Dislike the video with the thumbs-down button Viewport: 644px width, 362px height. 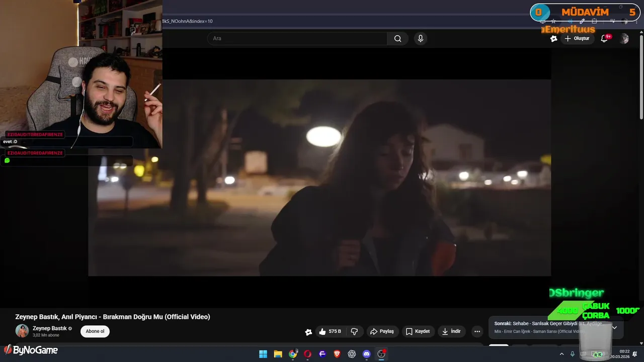(x=354, y=331)
